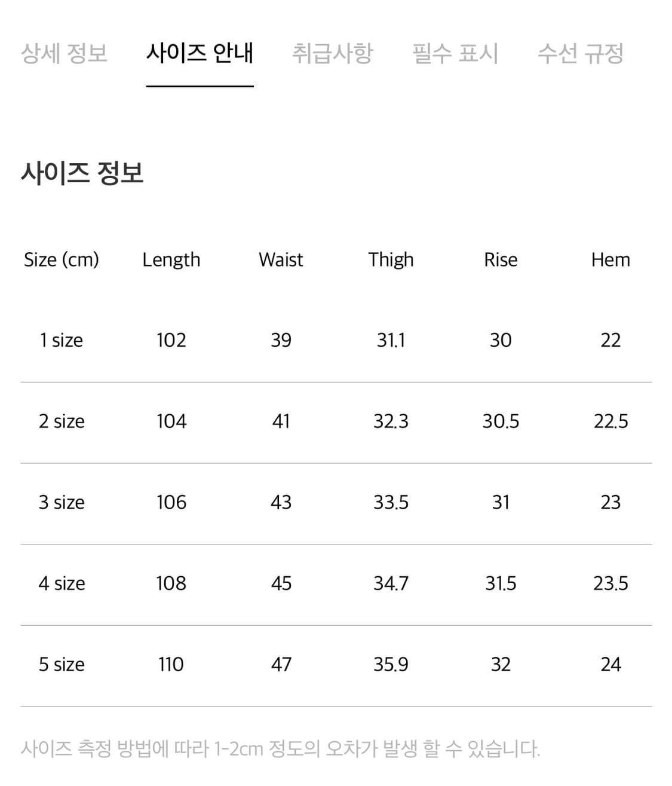Click the waist value 43 for 3 size
The width and height of the screenshot is (672, 786).
[x=281, y=502]
